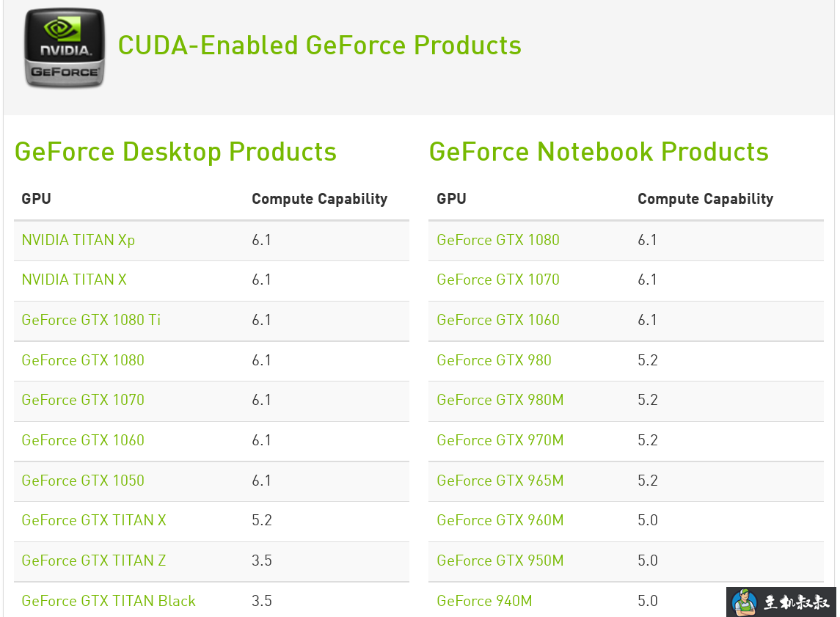Select the 3.5 value for GTX TITAN Black

click(262, 601)
